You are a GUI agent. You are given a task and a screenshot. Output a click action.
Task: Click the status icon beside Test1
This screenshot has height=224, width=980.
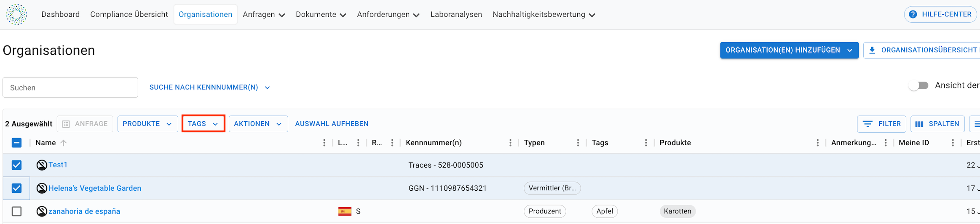pyautogui.click(x=42, y=165)
